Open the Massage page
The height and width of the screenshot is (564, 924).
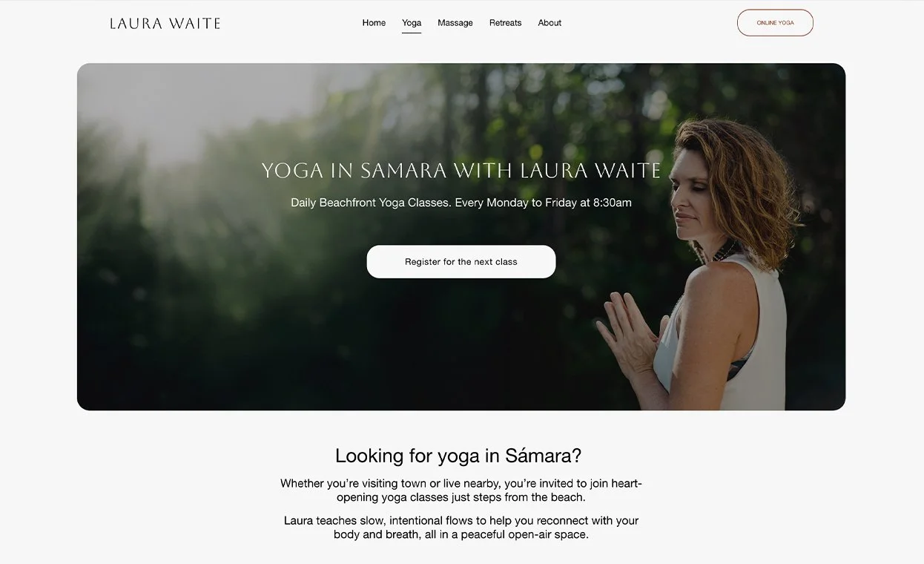(455, 23)
